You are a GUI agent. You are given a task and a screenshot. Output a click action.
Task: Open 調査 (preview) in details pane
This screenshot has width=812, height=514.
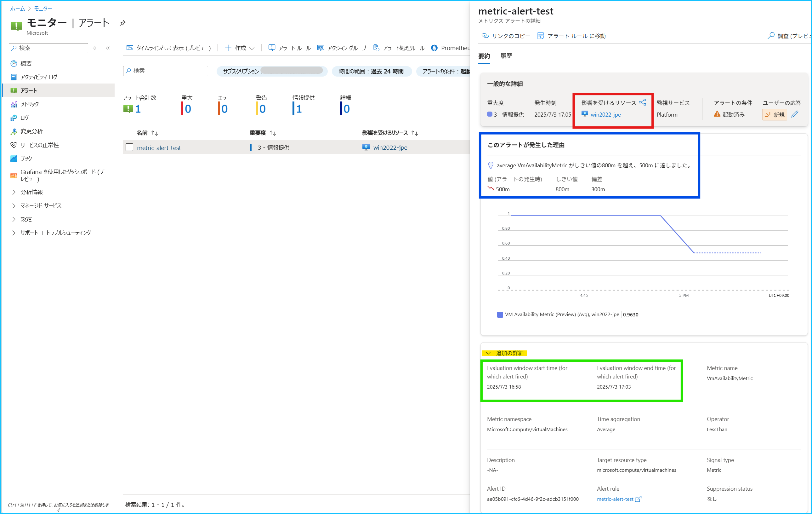789,36
